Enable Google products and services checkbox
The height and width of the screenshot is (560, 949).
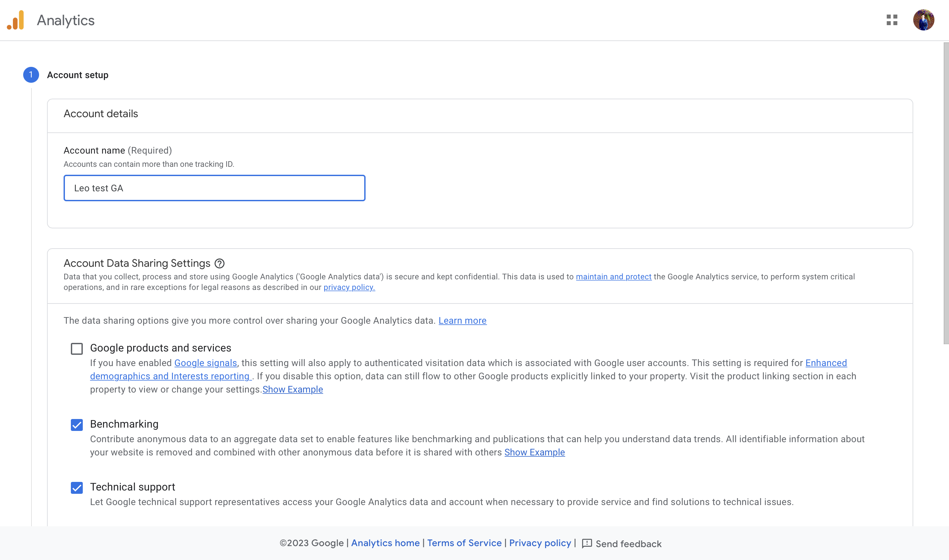pos(76,349)
